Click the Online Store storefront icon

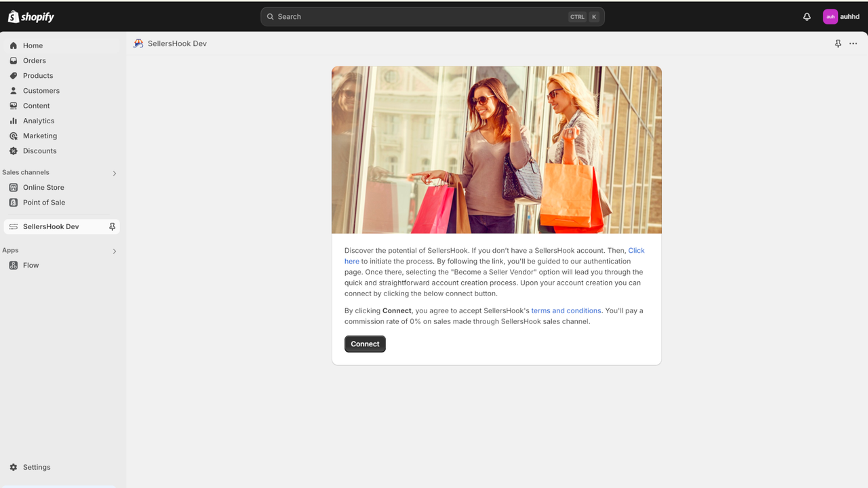tap(14, 187)
